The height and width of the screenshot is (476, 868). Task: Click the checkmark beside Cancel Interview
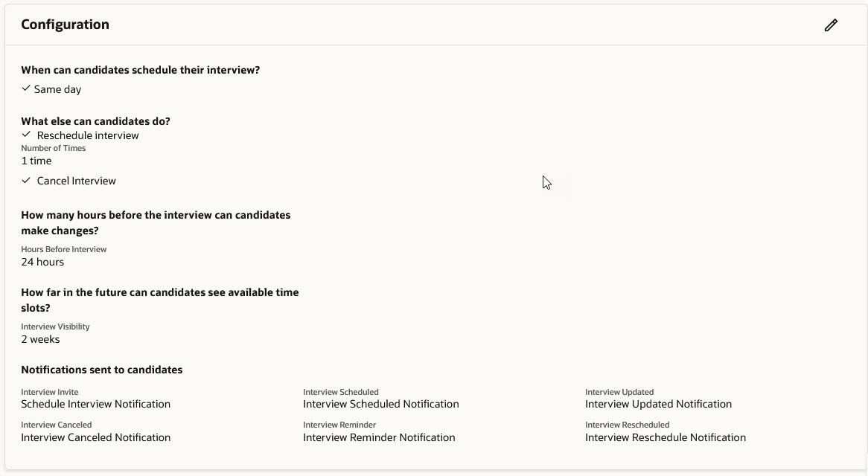(x=26, y=180)
